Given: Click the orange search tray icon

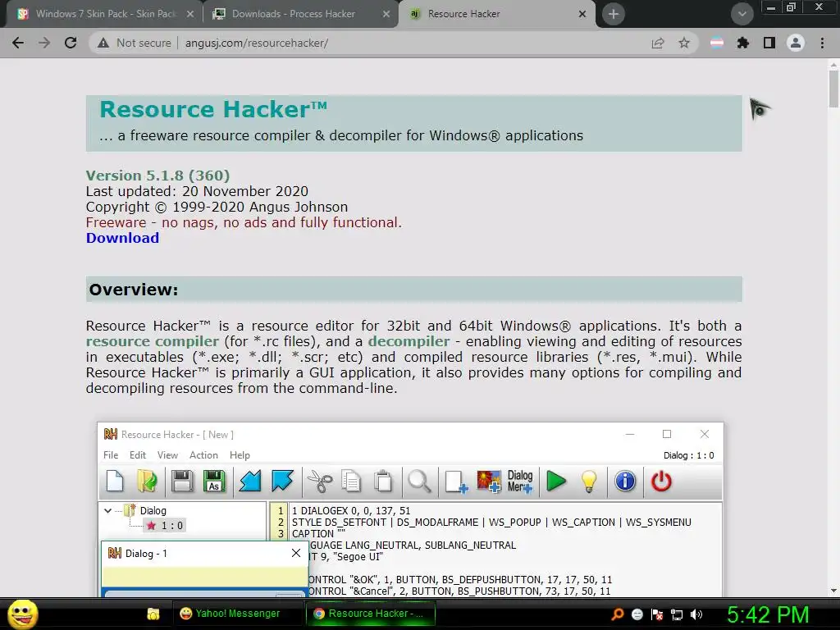Looking at the screenshot, I should 617,614.
